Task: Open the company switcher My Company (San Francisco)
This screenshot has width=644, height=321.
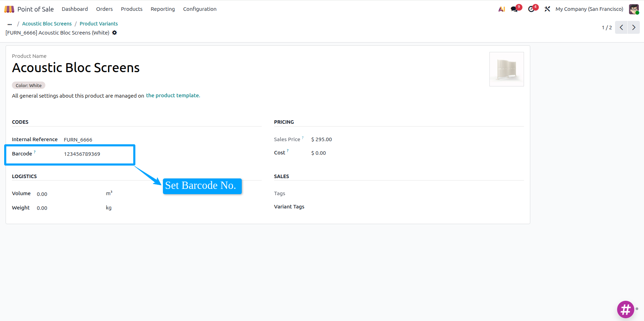Action: (x=589, y=9)
